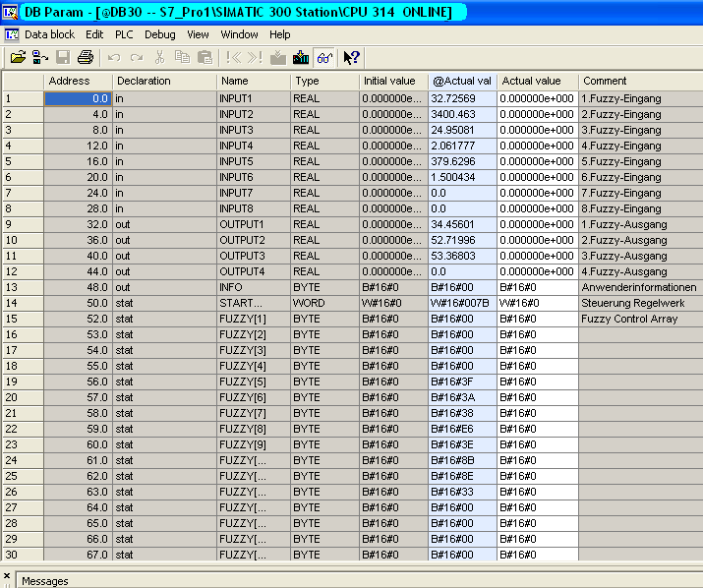This screenshot has width=703, height=588.
Task: Click the @Actual value 3400.463
Action: [463, 114]
